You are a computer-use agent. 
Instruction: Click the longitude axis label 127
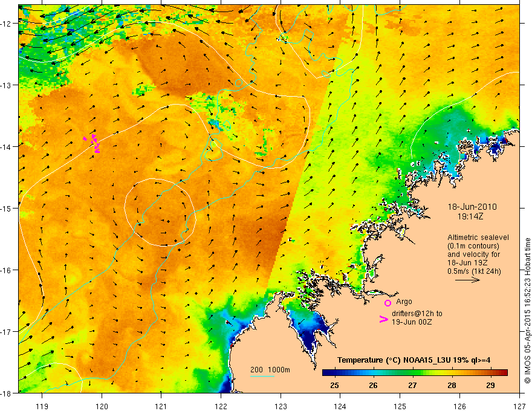click(519, 407)
